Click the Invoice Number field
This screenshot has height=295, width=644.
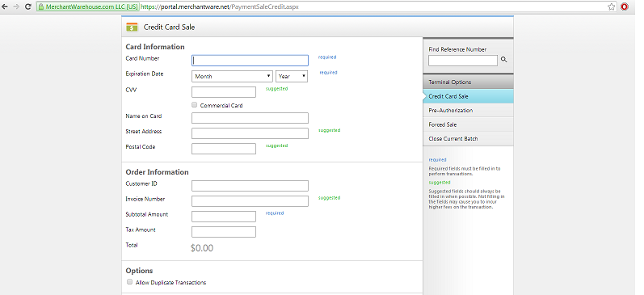(x=250, y=201)
